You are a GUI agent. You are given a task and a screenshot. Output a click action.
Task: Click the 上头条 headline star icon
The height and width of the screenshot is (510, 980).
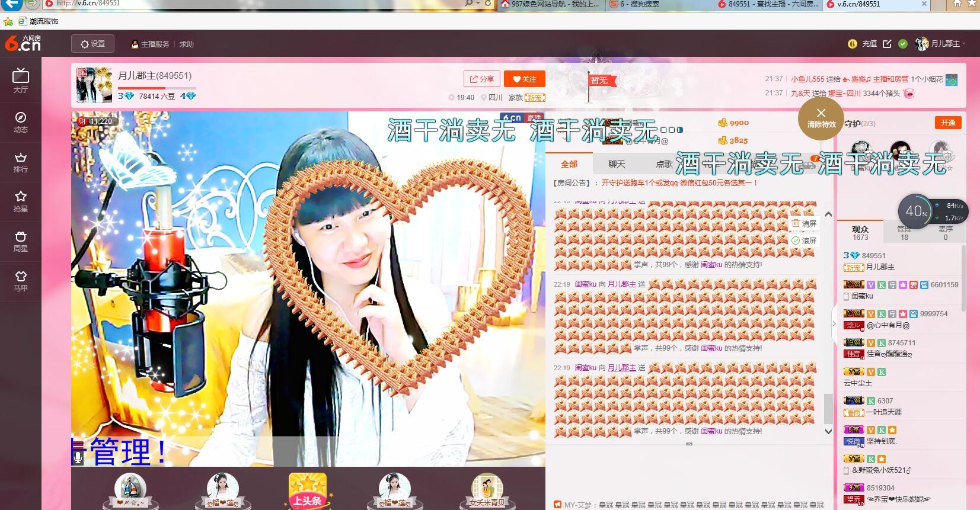pos(307,491)
